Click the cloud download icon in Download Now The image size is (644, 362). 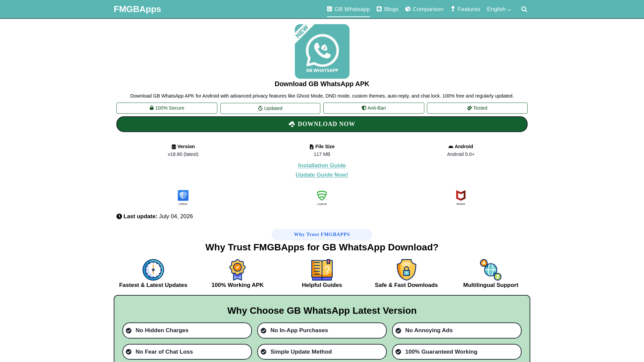[x=292, y=124]
